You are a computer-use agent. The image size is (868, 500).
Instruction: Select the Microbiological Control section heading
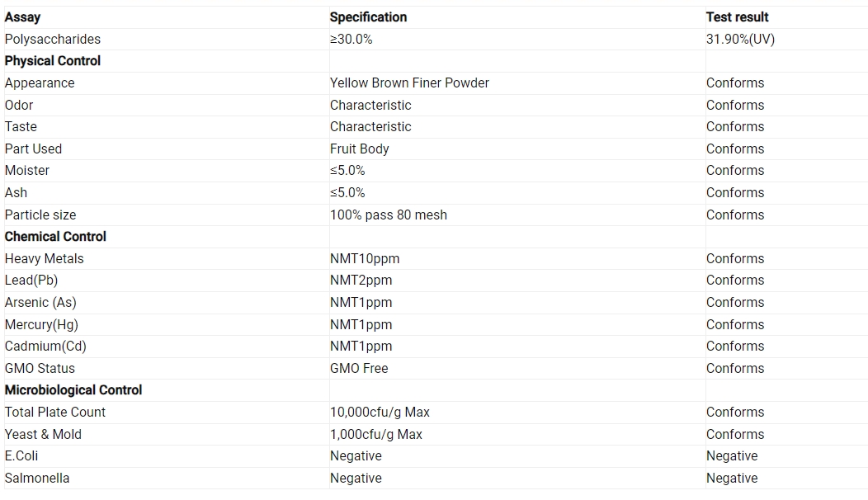click(73, 389)
